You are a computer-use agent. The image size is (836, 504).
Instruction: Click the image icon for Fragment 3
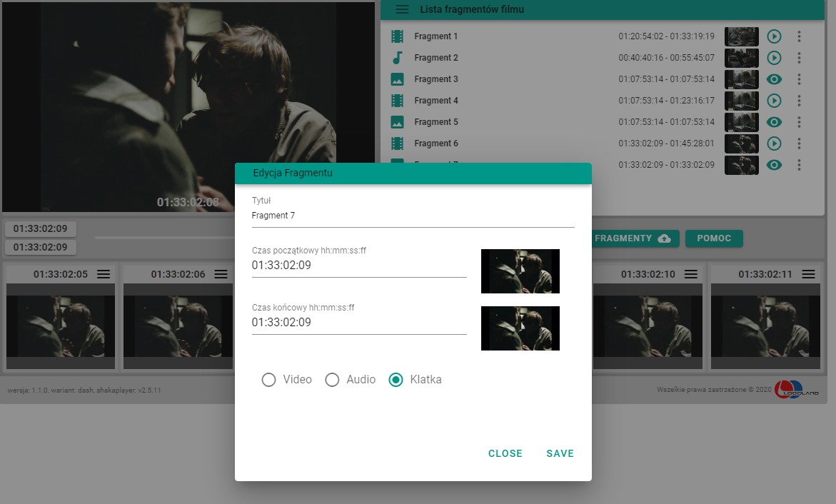397,79
